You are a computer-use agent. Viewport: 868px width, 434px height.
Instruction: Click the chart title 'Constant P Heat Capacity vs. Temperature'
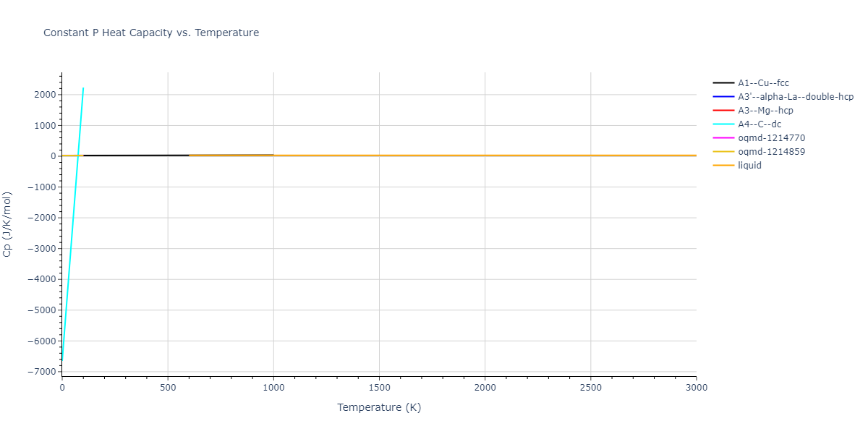tap(151, 33)
